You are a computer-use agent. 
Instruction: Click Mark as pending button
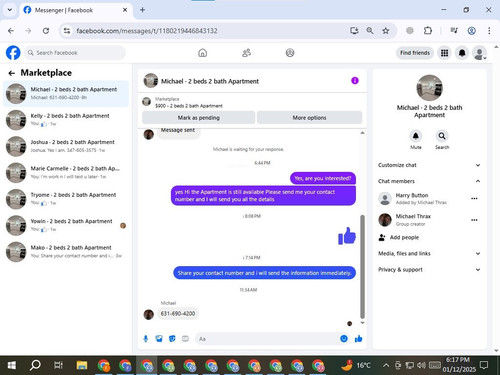pos(199,118)
